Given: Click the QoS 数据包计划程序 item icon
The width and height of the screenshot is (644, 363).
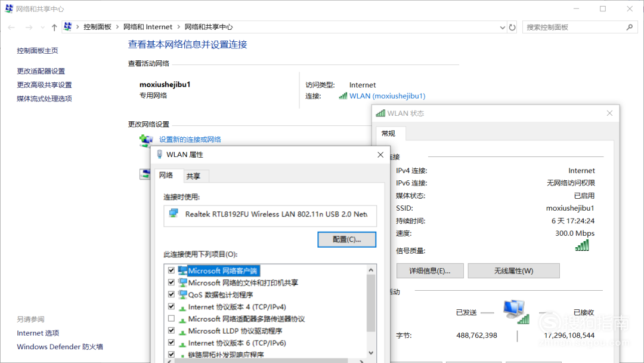Looking at the screenshot, I should 182,294.
